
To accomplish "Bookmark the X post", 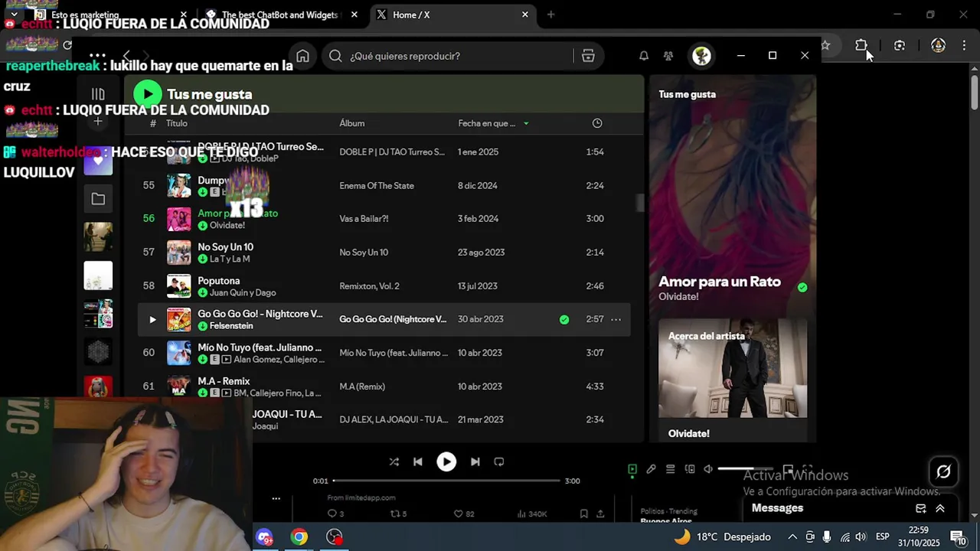I will coord(583,514).
